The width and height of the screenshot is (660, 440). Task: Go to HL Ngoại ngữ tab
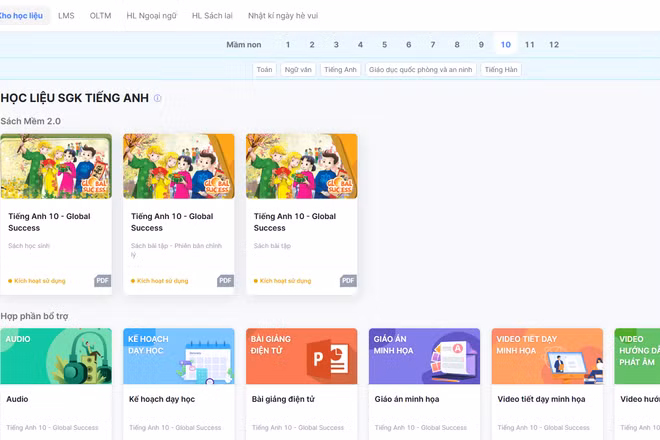[x=152, y=16]
